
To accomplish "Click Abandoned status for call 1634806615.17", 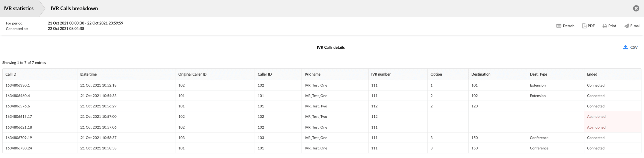I will pos(596,117).
